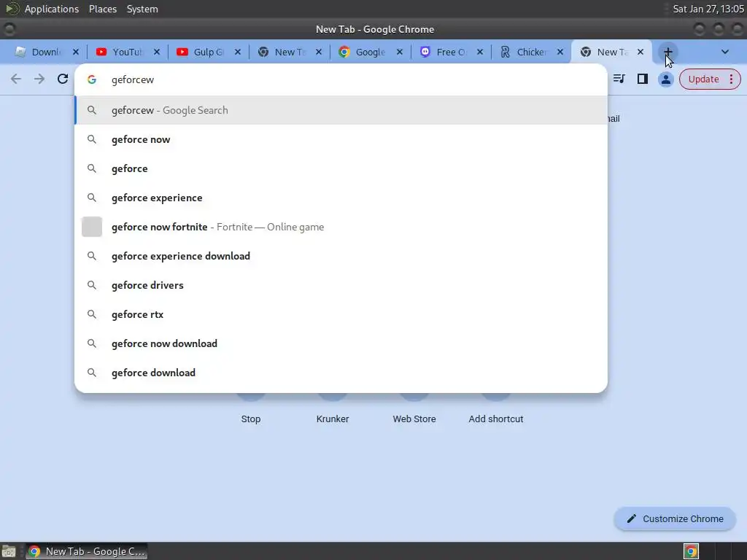The width and height of the screenshot is (747, 560).
Task: Open Chrome three-dot menu
Action: [x=731, y=79]
